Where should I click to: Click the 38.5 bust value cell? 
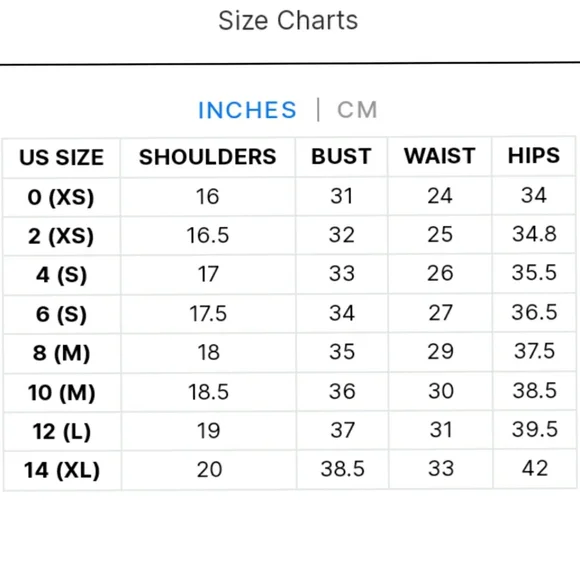point(343,469)
